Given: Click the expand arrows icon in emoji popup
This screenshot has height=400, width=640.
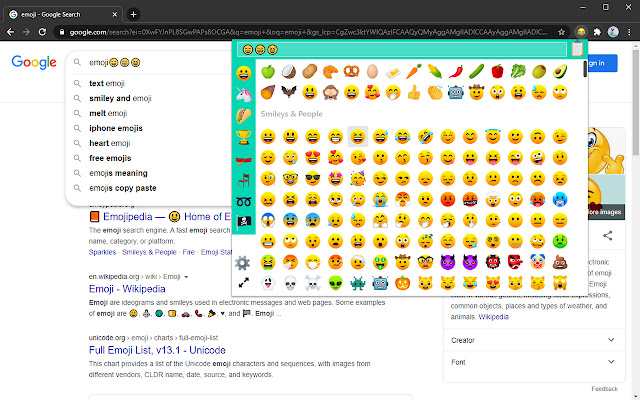Looking at the screenshot, I should pos(244,282).
